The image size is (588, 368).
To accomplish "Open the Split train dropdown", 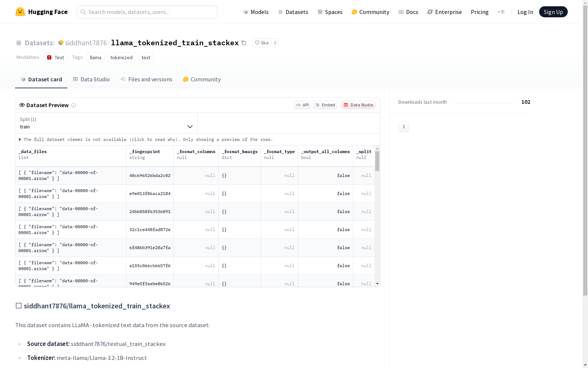I will pos(107,123).
